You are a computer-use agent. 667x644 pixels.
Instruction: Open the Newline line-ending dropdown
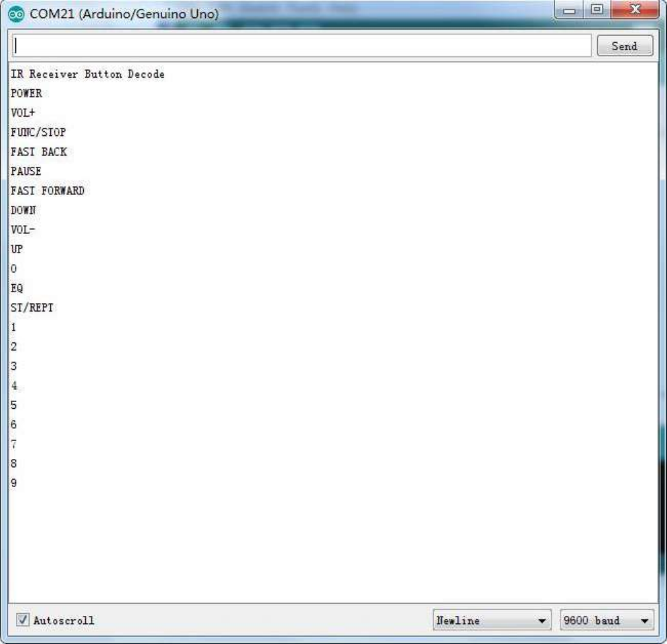coord(492,620)
